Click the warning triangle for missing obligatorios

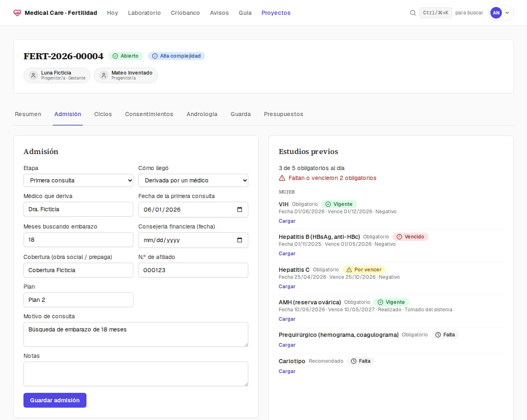pos(282,178)
